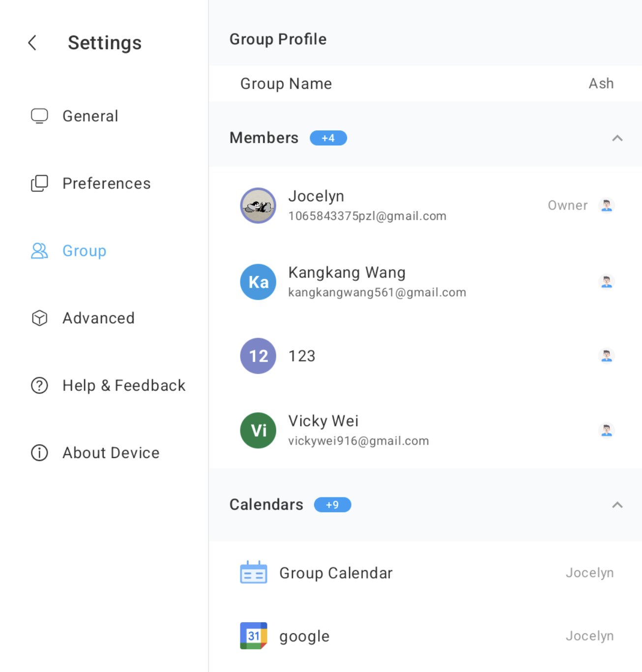Screen dimensions: 642x672
Task: Click Jocelyn owner label of Group Calendar
Action: coord(589,573)
